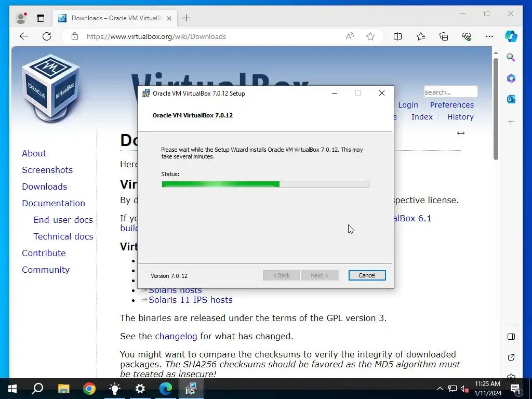Viewport: 532px width, 399px height.
Task: Click the VirtualBox Setup title bar icon
Action: tap(146, 94)
